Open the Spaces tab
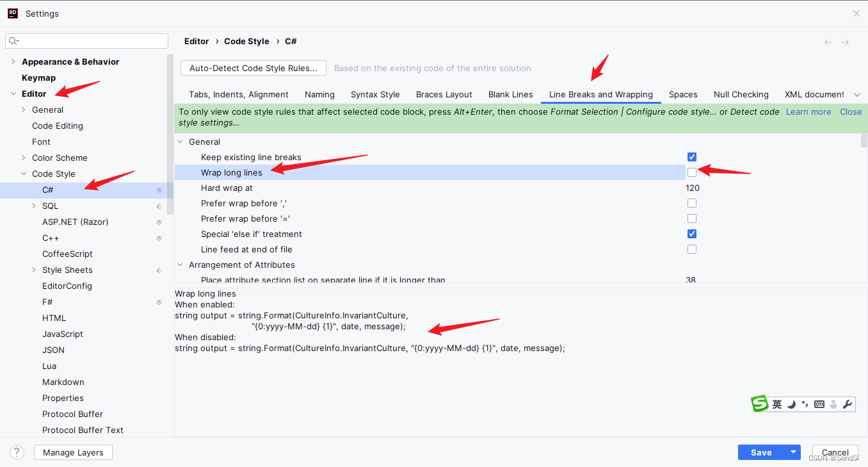Screen dimensions: 868x467 point(683,94)
